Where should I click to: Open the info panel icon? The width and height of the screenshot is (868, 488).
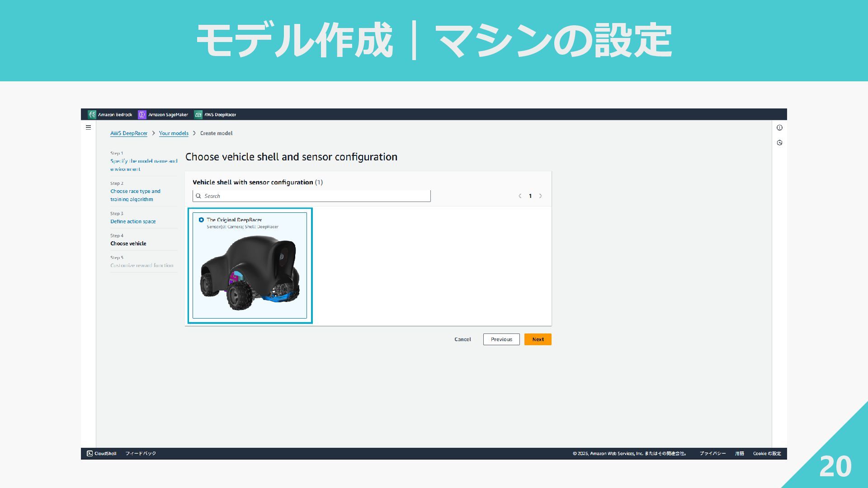click(x=779, y=128)
